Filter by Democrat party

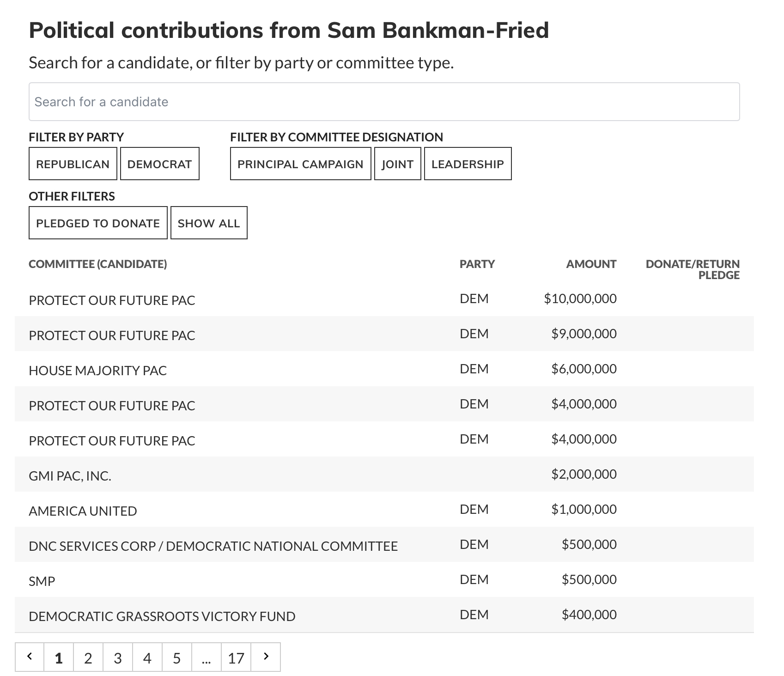pyautogui.click(x=159, y=164)
